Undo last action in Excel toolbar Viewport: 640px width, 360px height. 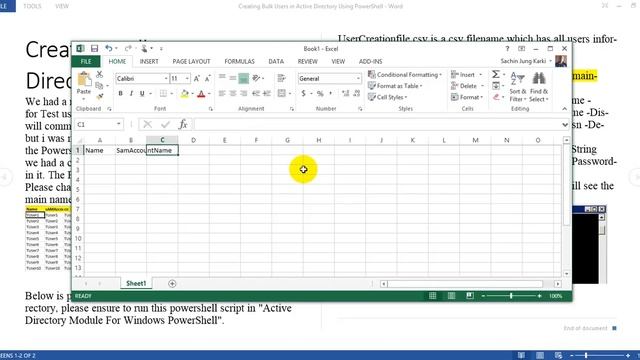coord(109,49)
